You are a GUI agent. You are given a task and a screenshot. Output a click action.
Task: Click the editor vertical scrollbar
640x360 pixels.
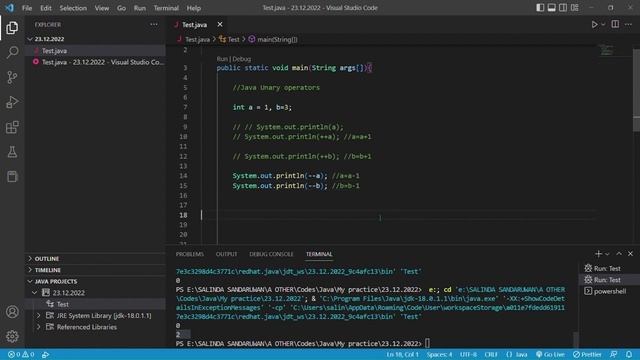[x=636, y=90]
